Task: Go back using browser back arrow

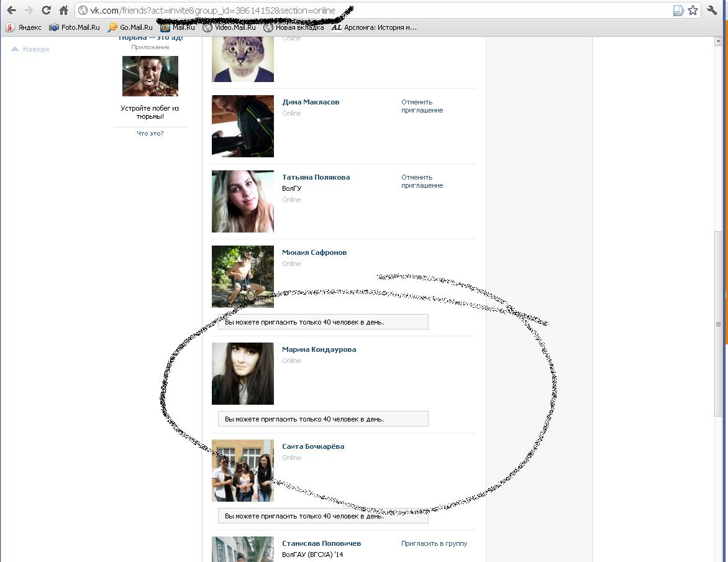Action: tap(11, 10)
